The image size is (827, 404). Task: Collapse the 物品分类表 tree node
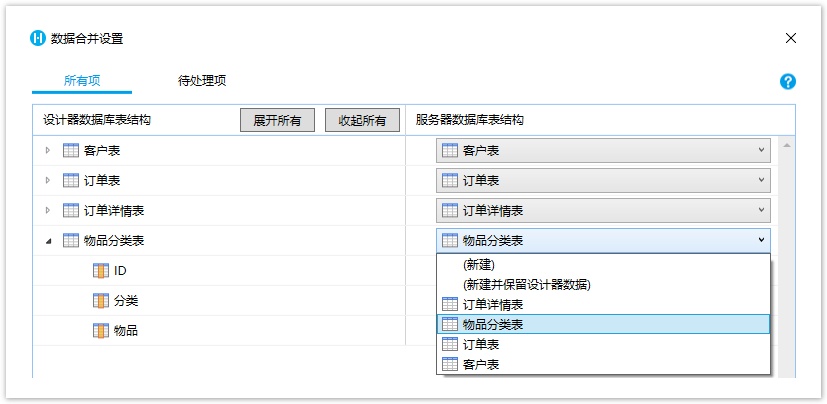(49, 242)
